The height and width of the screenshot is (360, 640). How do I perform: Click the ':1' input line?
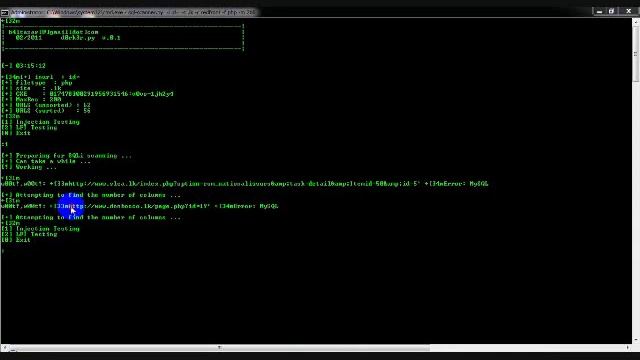(4, 144)
